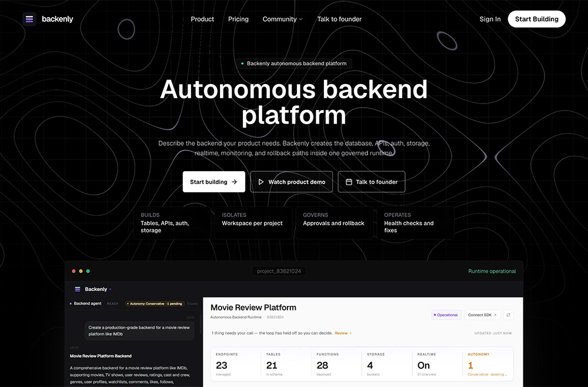This screenshot has width=588, height=387.
Task: Click the external arrow on Connect SDK
Action: tap(495, 315)
